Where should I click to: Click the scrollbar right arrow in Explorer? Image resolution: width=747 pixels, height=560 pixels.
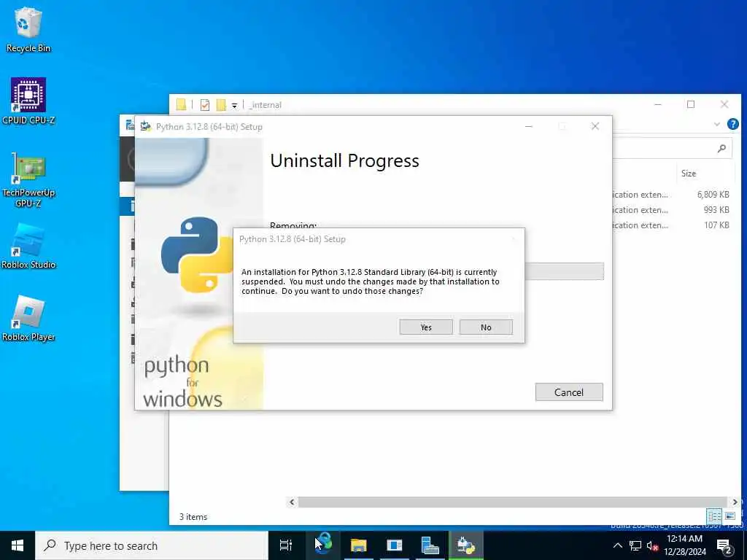pyautogui.click(x=735, y=502)
